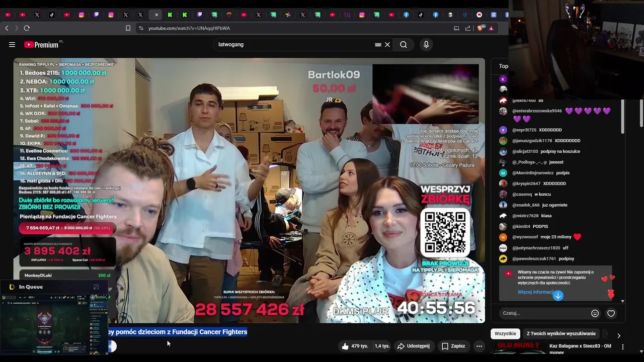Click the Udostępnij share button
The image size is (644, 362).
tap(414, 346)
